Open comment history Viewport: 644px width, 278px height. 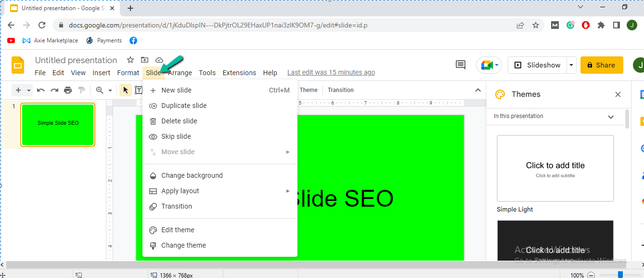pos(460,65)
